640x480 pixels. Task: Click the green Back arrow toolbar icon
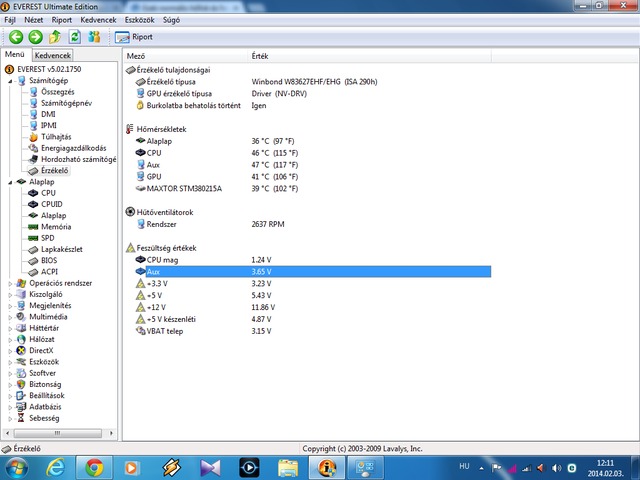point(16,37)
